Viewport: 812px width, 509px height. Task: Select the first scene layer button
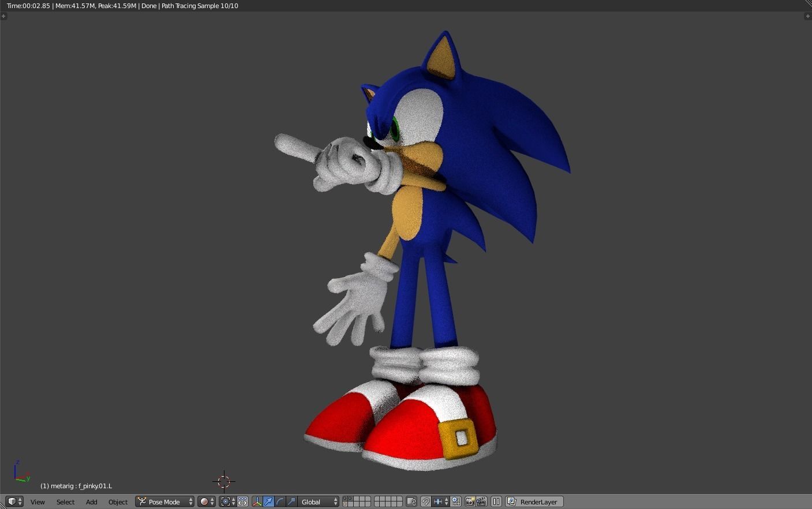point(345,499)
